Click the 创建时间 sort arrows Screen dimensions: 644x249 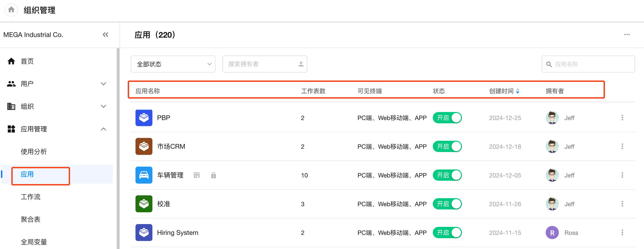pyautogui.click(x=517, y=91)
